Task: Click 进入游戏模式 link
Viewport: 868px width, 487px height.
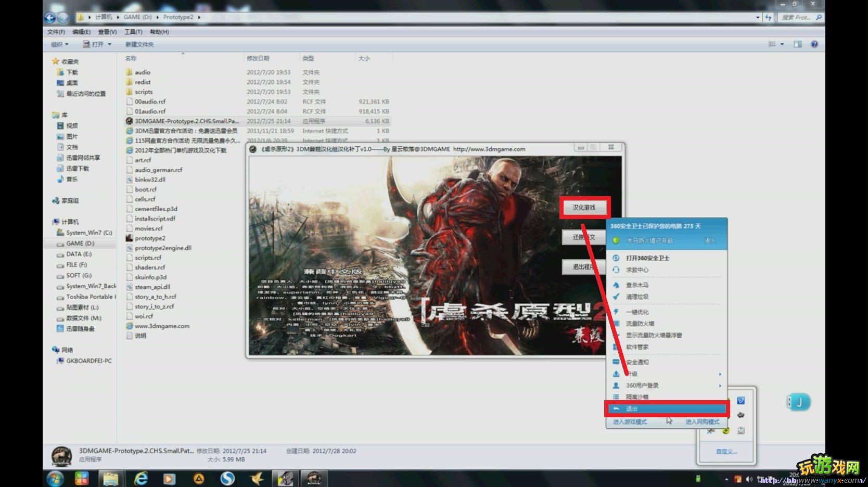Action: (630, 422)
